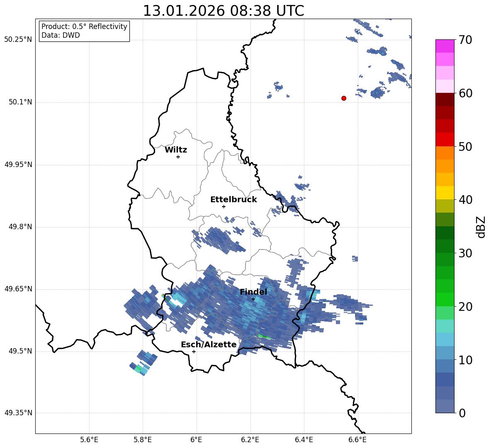The image size is (491, 448).
Task: Click the dBZ colorbar axis label
Action: click(481, 227)
